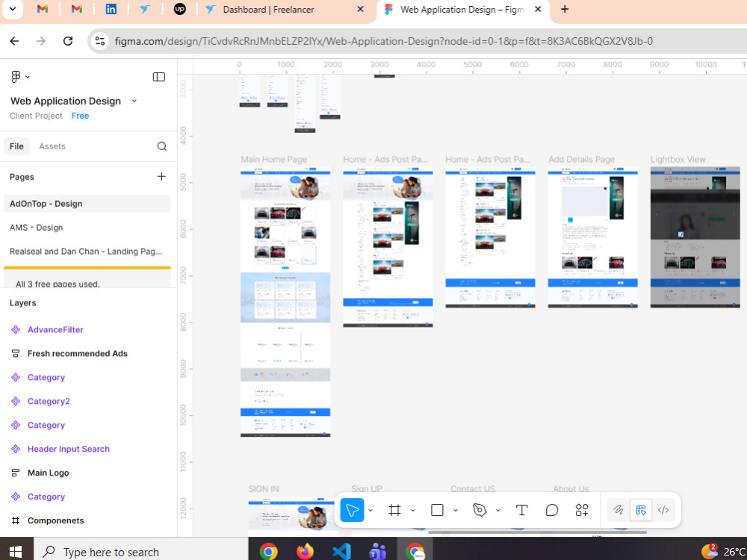Select the AdOnTop - Design page
Image resolution: width=747 pixels, height=560 pixels.
pyautogui.click(x=87, y=204)
